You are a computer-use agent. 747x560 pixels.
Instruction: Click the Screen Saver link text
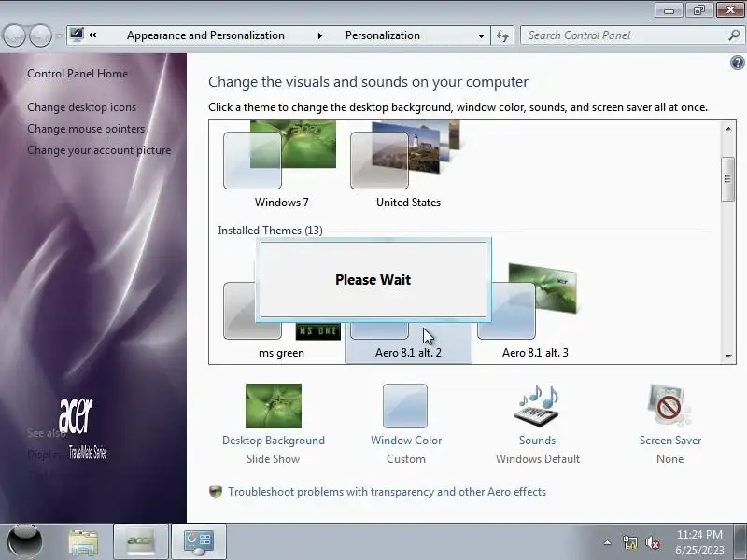670,441
